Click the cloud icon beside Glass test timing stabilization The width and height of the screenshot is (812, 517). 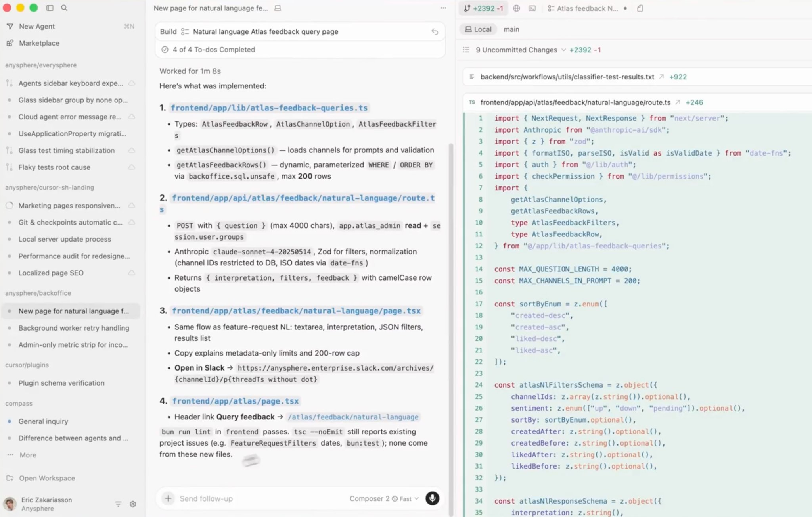pyautogui.click(x=132, y=150)
